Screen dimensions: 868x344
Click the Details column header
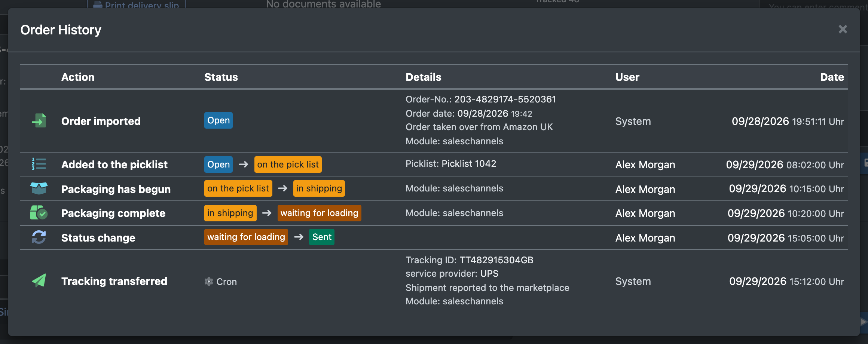[424, 77]
